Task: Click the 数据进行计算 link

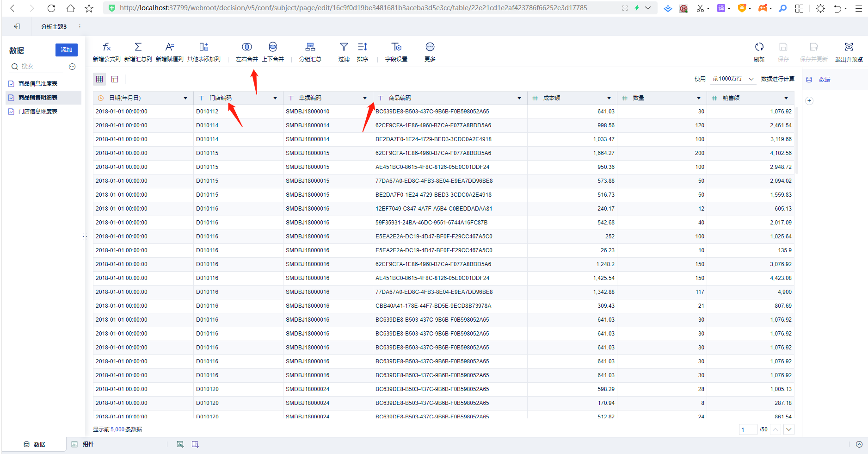Action: pos(778,79)
